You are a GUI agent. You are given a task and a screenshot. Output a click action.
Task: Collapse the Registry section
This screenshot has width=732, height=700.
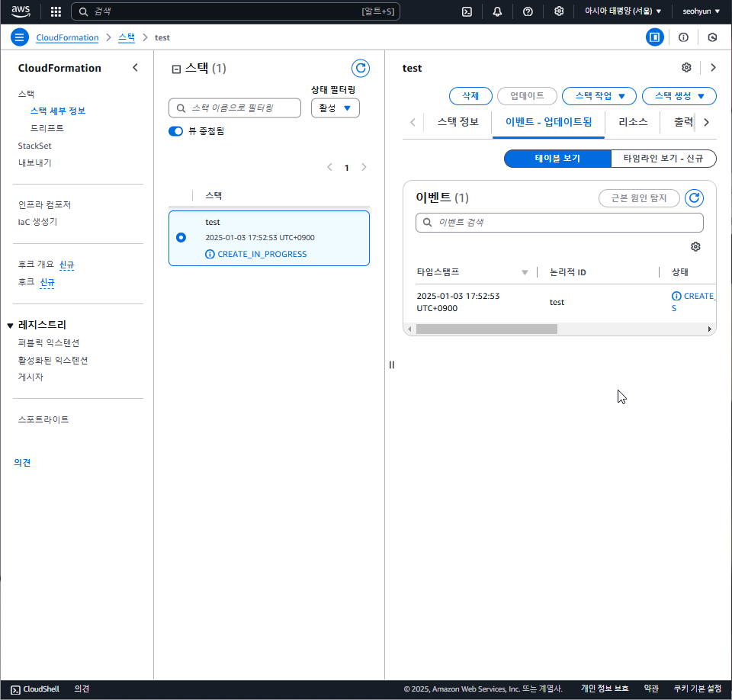click(10, 326)
